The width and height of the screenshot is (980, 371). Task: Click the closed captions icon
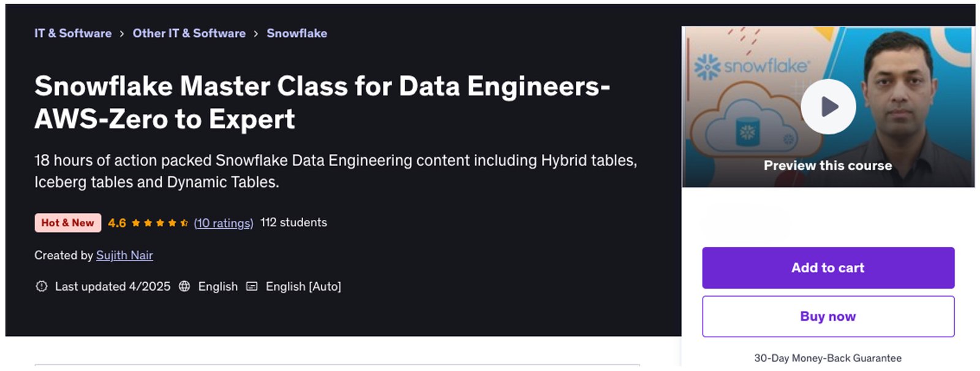pos(252,286)
